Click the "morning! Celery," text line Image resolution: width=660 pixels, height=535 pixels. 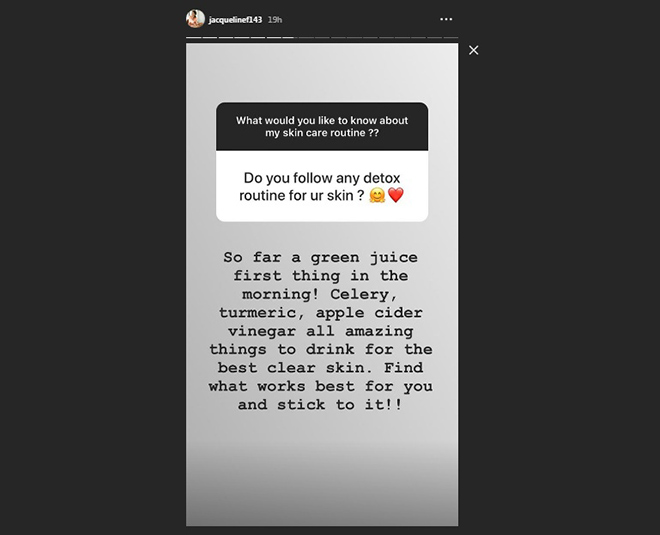321,294
